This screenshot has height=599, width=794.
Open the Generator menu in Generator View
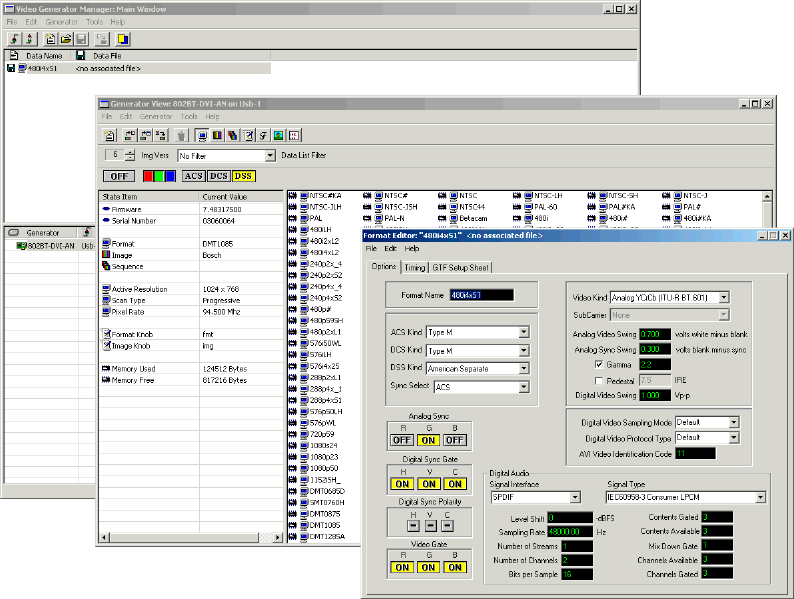coord(156,116)
